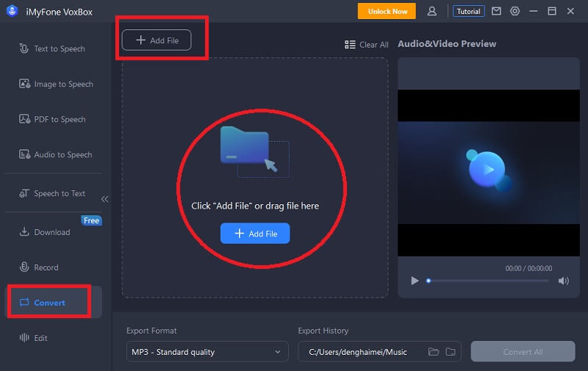
Task: Open the Text to Speech section
Action: (52, 48)
